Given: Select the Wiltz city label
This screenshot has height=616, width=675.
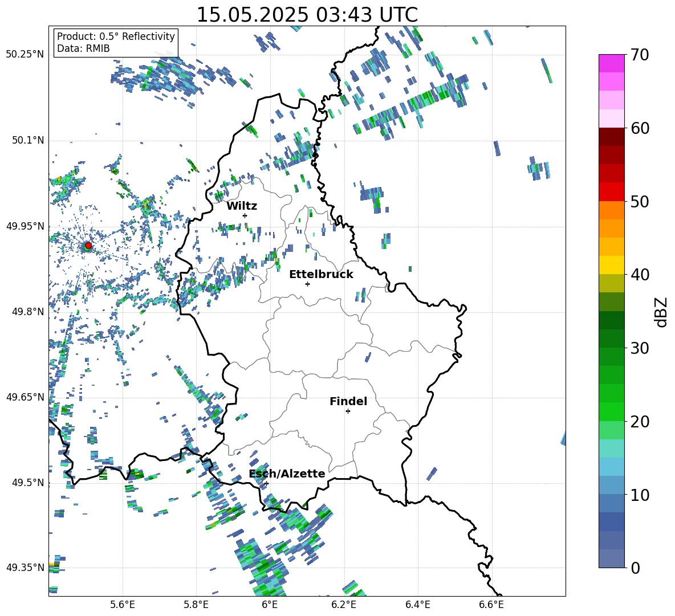Looking at the screenshot, I should click(x=242, y=206).
